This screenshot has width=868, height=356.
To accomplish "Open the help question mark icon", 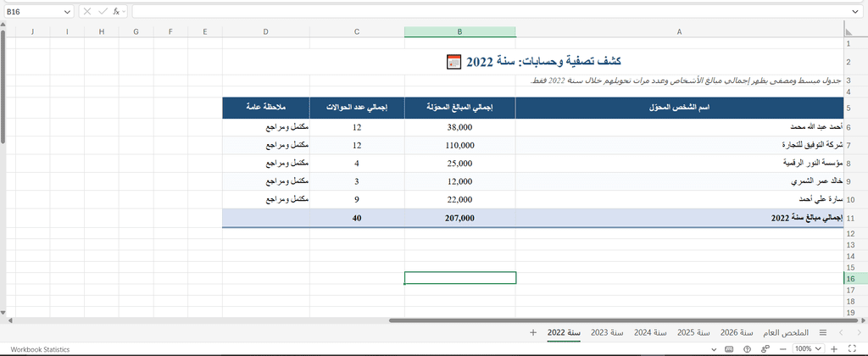I will 748,349.
